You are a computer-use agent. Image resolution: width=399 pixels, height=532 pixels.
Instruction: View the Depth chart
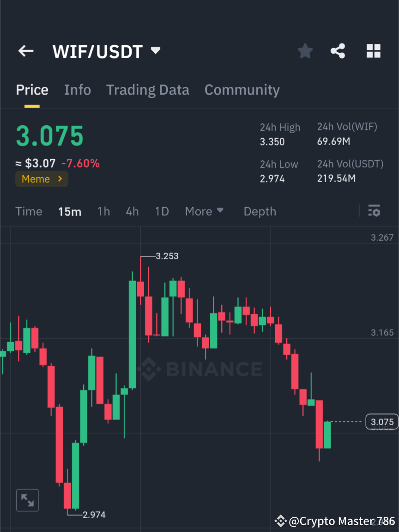coord(260,211)
